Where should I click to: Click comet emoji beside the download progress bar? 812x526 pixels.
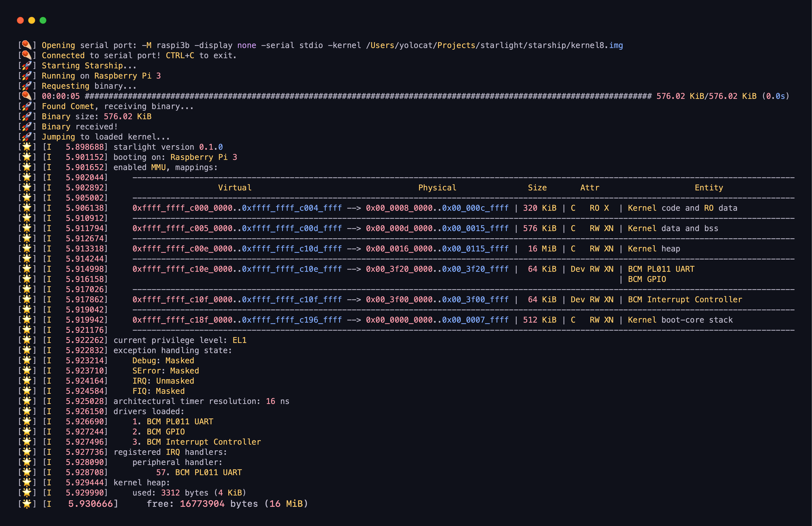click(x=27, y=96)
